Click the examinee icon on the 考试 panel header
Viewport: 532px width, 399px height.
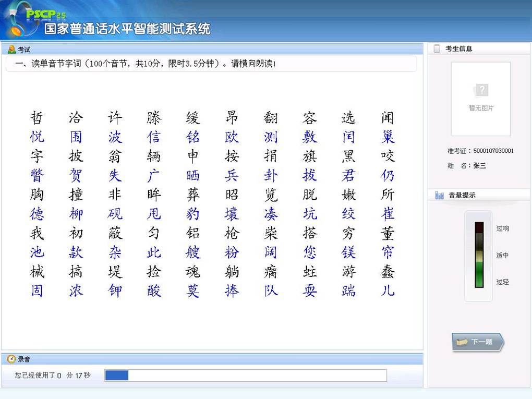click(x=13, y=49)
